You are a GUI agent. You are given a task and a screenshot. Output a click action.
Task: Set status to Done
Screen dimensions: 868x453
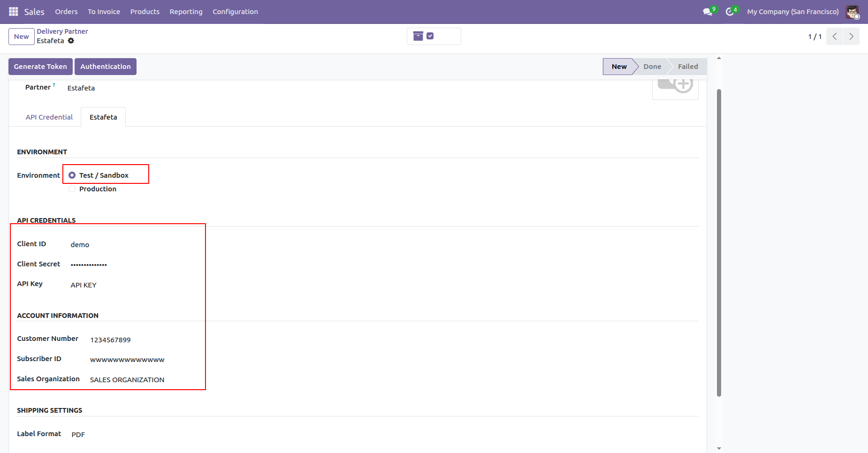pyautogui.click(x=652, y=67)
